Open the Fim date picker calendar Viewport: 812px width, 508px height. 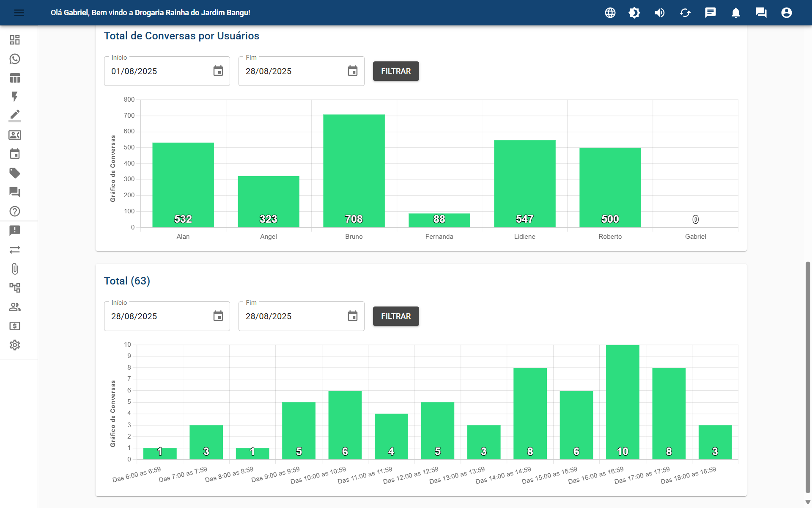(x=353, y=71)
